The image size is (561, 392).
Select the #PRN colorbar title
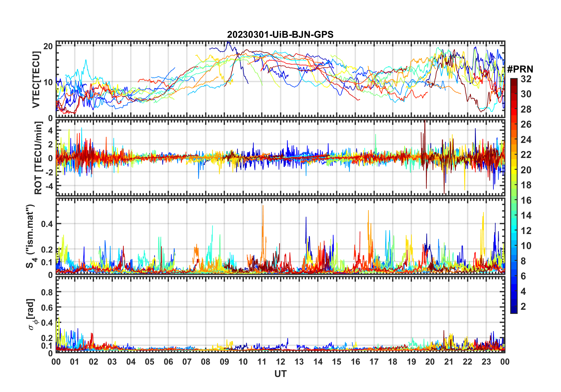[520, 69]
